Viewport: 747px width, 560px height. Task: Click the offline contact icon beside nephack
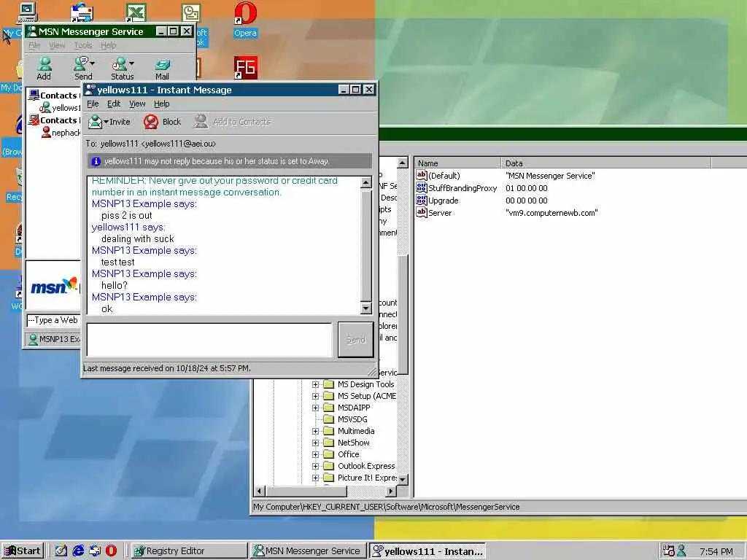coord(46,133)
